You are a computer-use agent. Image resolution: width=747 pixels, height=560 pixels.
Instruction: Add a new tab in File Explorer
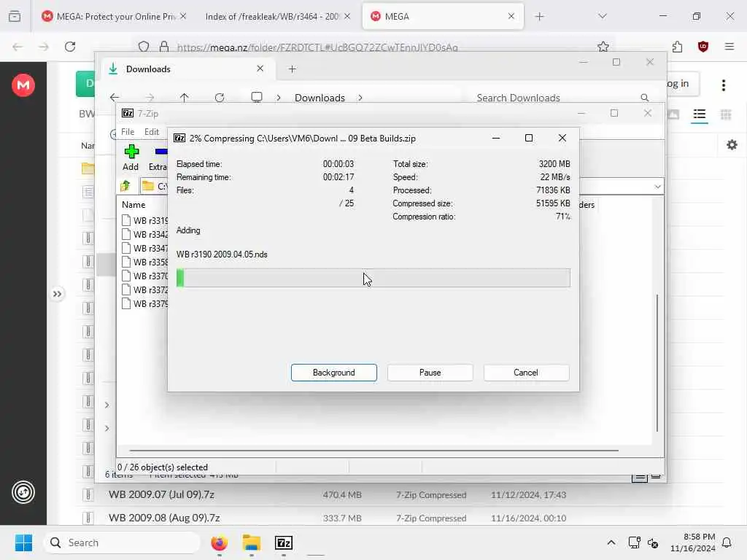(293, 69)
